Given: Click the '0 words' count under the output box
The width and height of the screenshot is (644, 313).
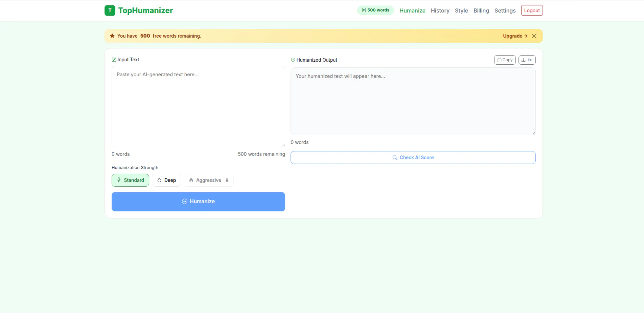Looking at the screenshot, I should point(300,142).
